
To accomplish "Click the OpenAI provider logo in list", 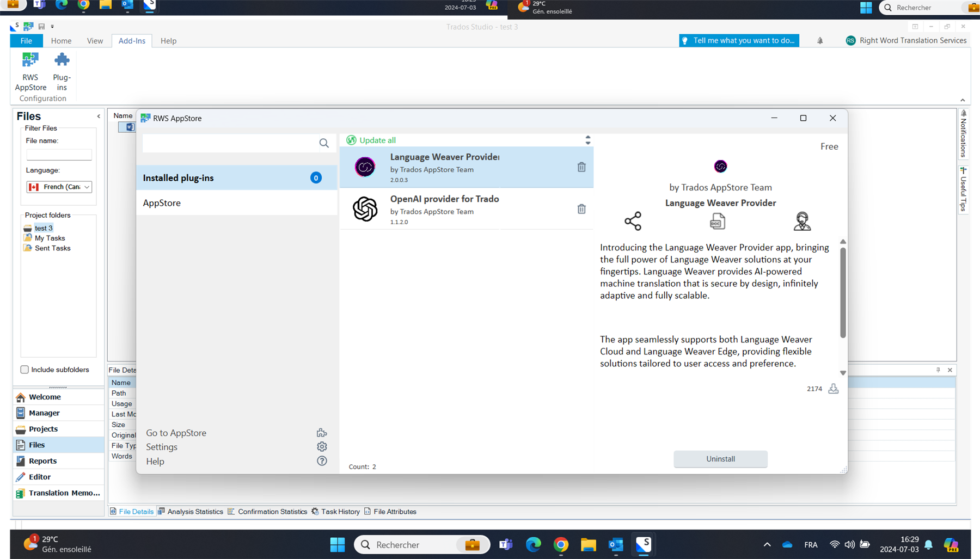I will [x=365, y=208].
